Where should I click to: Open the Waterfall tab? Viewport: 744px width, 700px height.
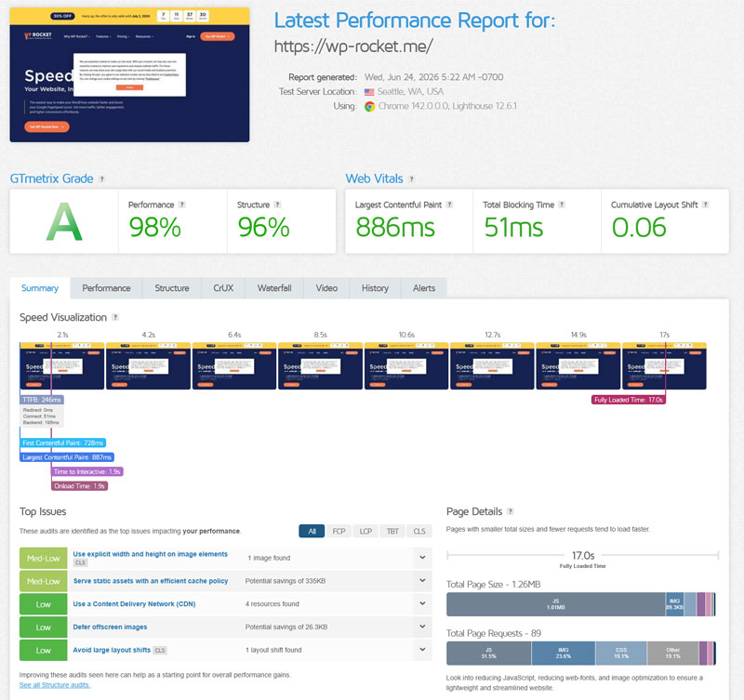pyautogui.click(x=274, y=288)
